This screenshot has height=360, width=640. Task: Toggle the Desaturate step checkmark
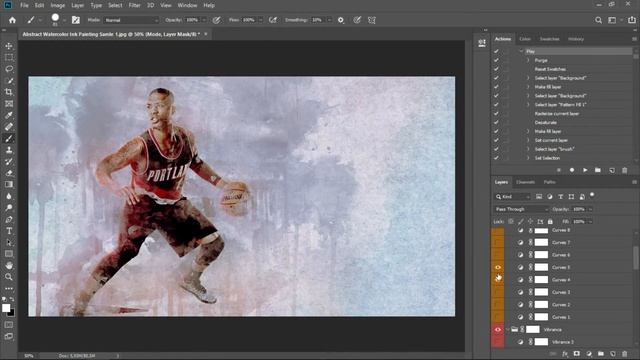(x=496, y=122)
